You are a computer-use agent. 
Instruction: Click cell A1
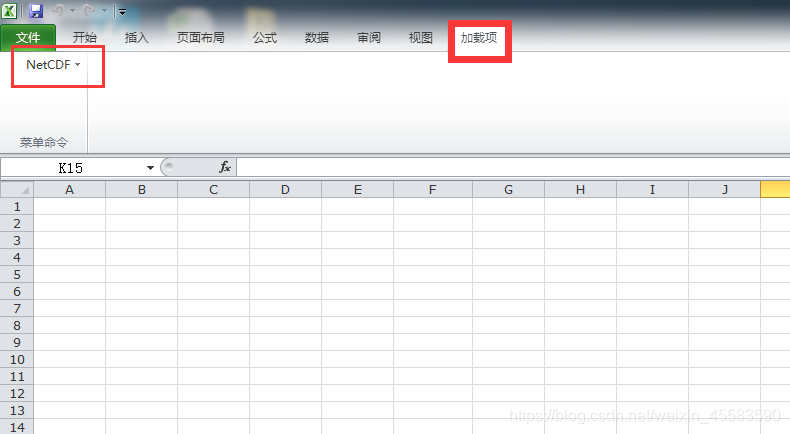click(x=70, y=206)
